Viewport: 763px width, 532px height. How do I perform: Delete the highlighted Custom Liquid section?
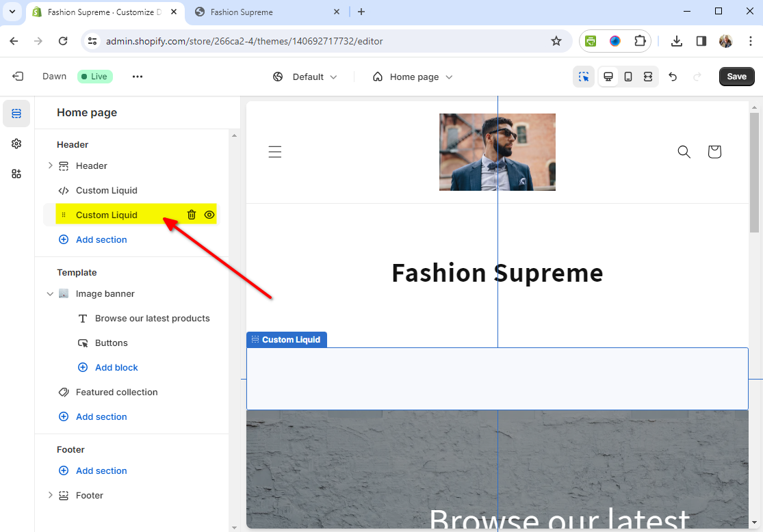(x=192, y=215)
